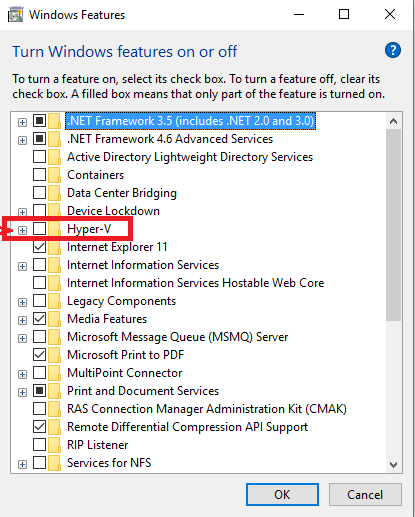Click the Hyper-V folder icon

coord(54,229)
